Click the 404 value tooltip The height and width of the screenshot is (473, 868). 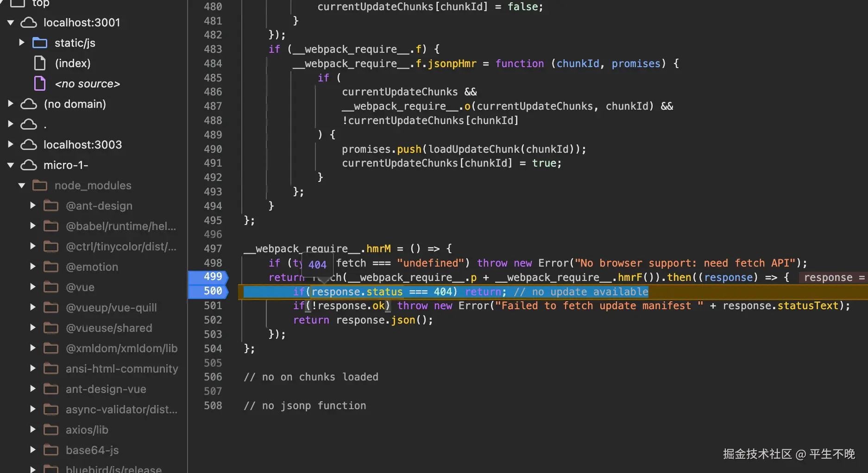coord(317,265)
